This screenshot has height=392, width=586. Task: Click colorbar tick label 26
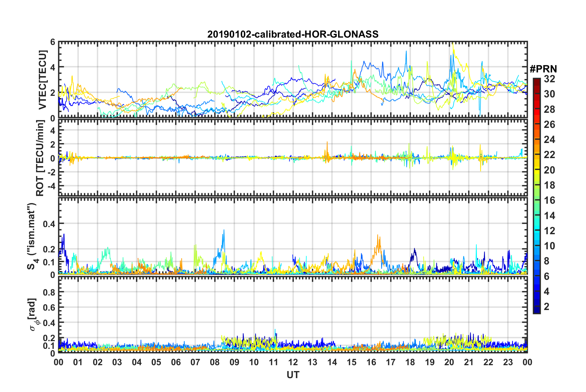tap(549, 125)
